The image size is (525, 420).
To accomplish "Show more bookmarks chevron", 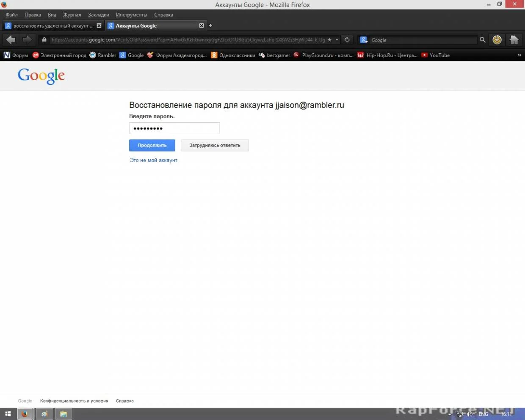I will pyautogui.click(x=519, y=55).
